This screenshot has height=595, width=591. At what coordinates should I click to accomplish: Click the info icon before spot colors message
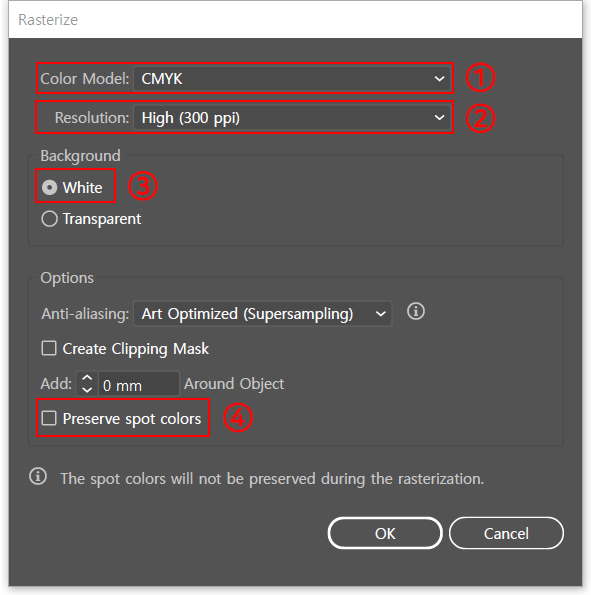coord(38,476)
